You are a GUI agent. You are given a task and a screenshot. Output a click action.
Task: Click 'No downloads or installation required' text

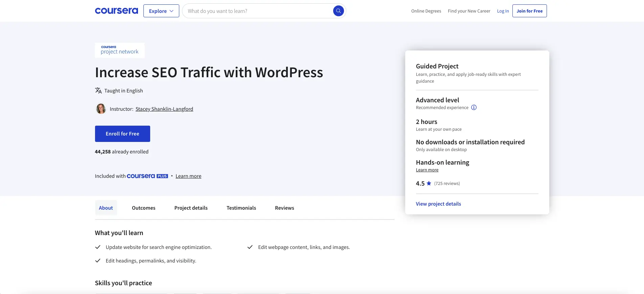click(470, 142)
